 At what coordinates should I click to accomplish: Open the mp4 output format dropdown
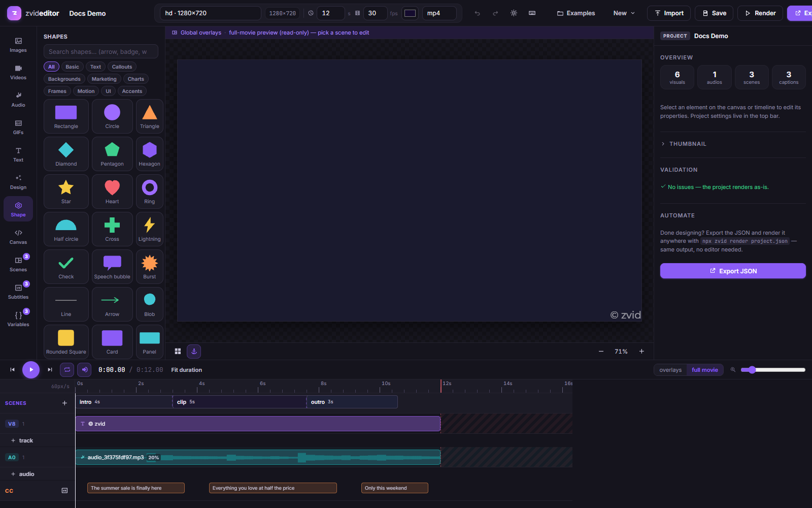pos(439,13)
